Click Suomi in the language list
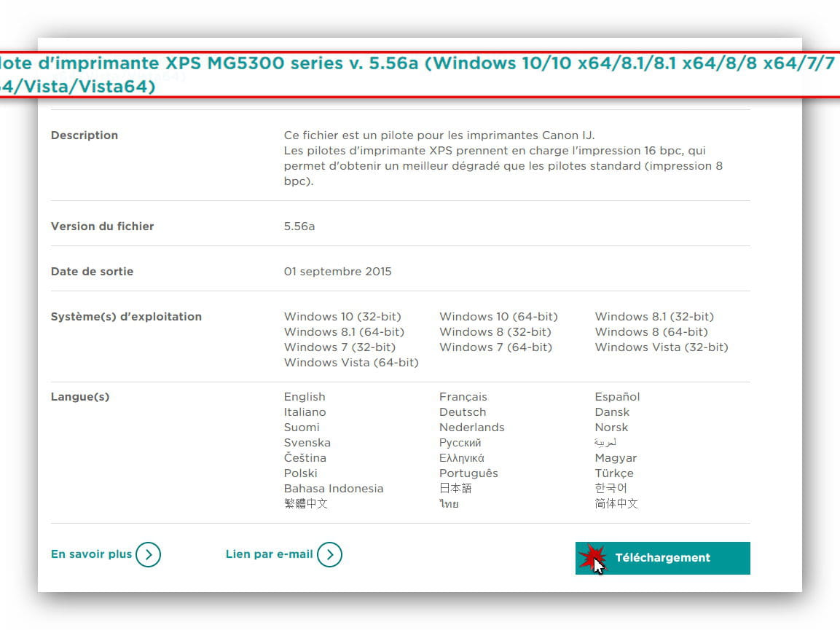The image size is (840, 630). [x=302, y=427]
